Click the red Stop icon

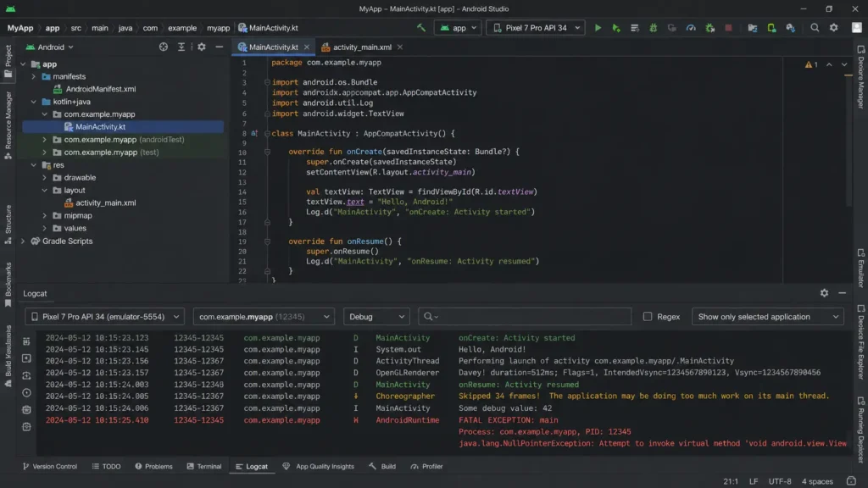[x=728, y=28]
